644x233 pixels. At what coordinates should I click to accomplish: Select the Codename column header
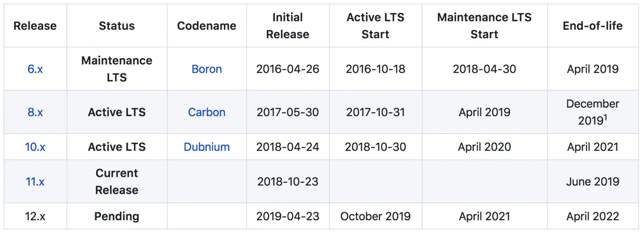tap(206, 26)
